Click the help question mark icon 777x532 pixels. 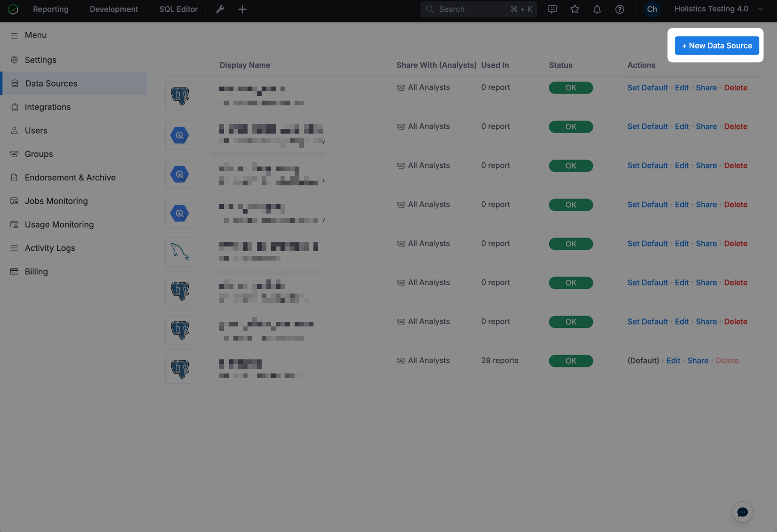tap(619, 9)
